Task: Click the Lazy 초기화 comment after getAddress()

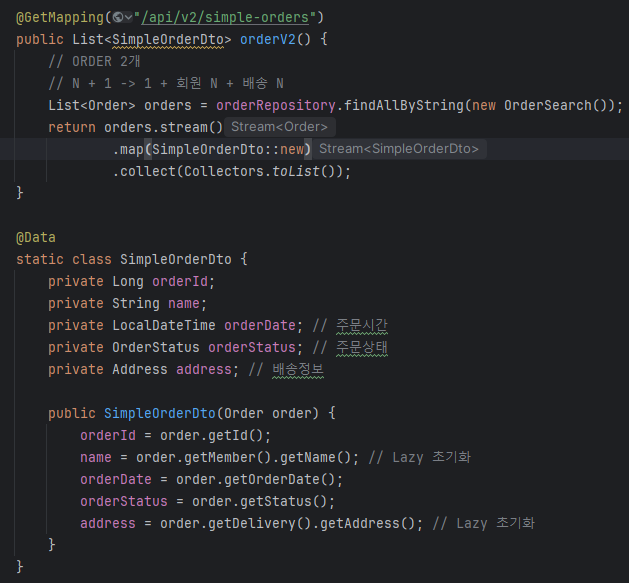Action: click(x=483, y=524)
